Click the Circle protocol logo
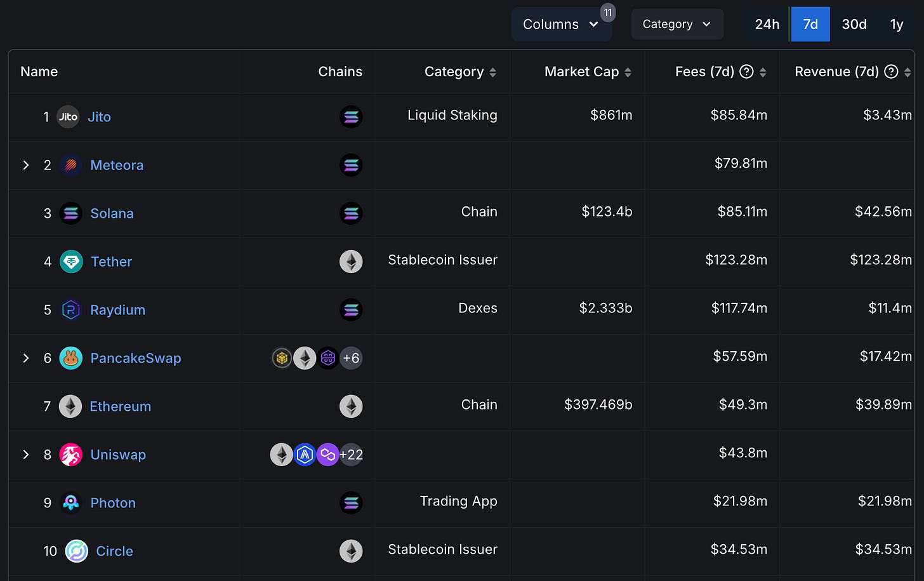This screenshot has width=924, height=581. click(x=77, y=551)
